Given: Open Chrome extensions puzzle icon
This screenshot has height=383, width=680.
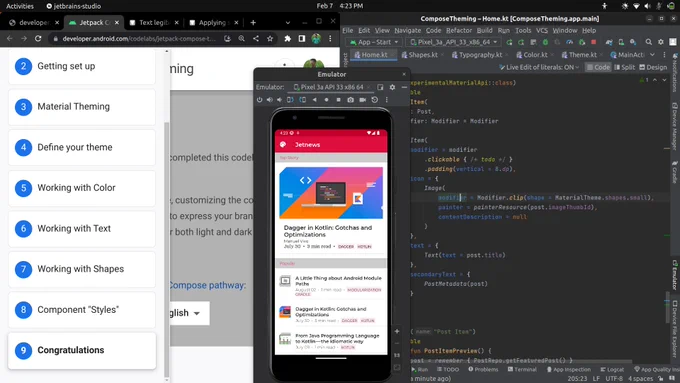Looking at the screenshot, I should click(288, 39).
